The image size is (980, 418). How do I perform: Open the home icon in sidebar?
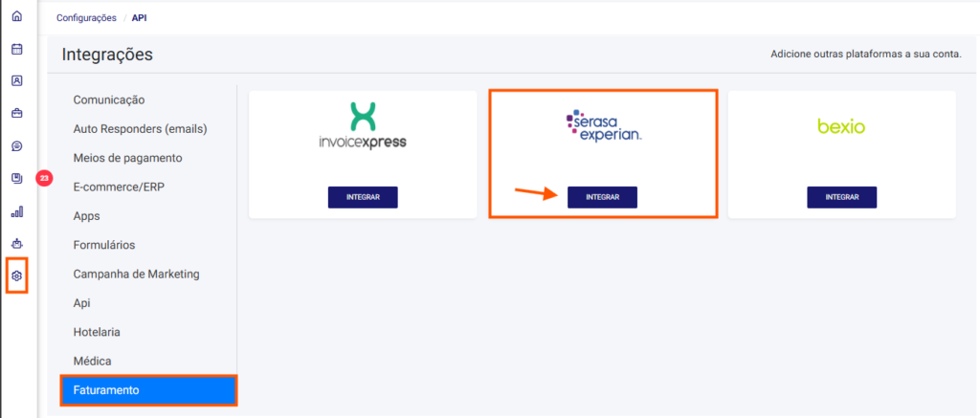coord(16,16)
